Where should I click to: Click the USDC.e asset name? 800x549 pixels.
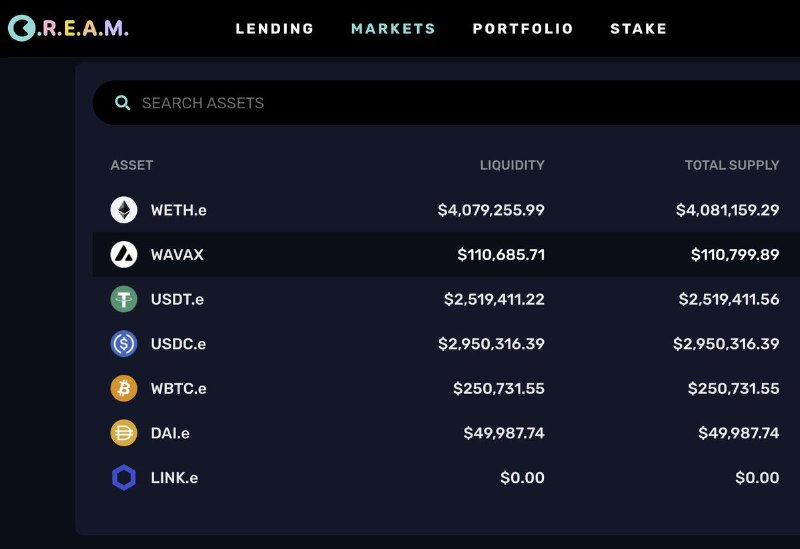tap(178, 344)
